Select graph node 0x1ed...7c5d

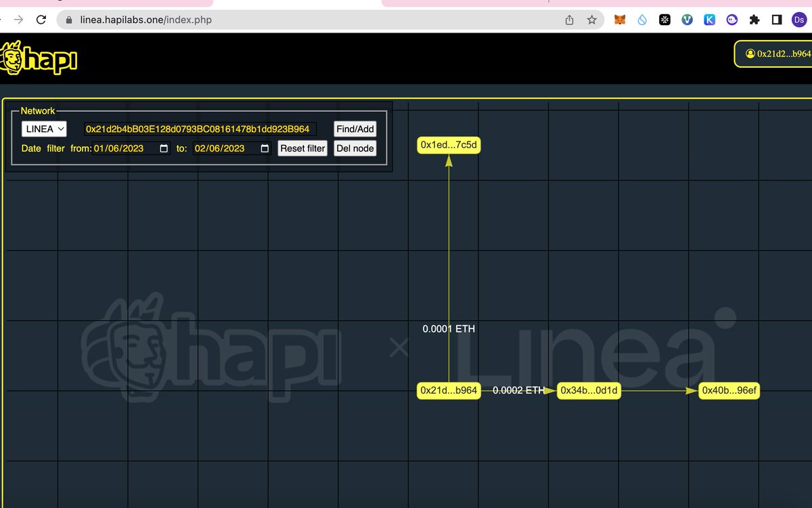(449, 145)
